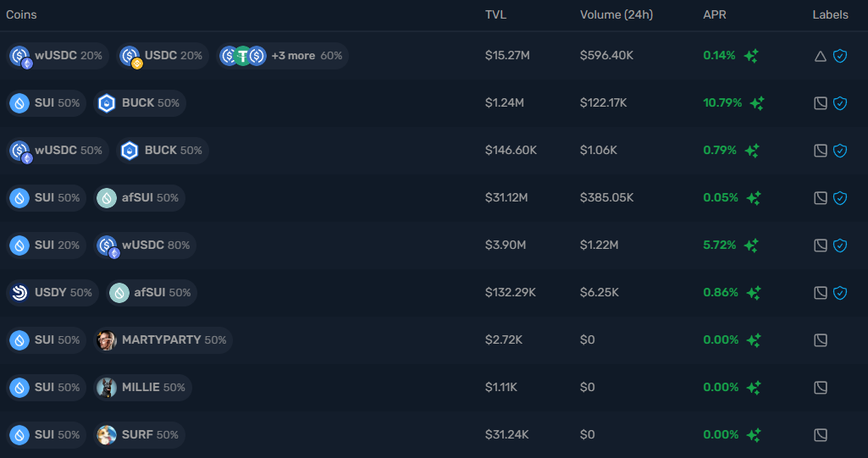Click the BUCK 50% chip in the SUI/BUCK row

pyautogui.click(x=140, y=103)
